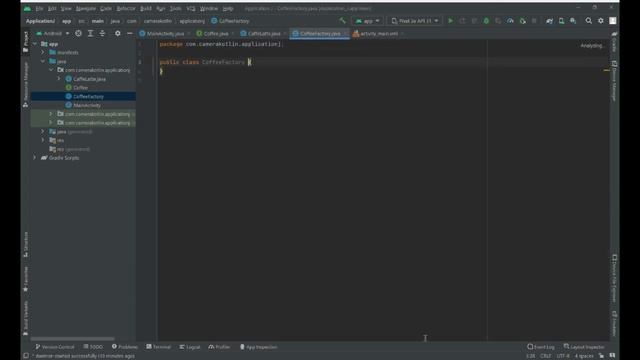
Task: Open the AVD Device Manager toolbar icon
Action: coord(561,21)
